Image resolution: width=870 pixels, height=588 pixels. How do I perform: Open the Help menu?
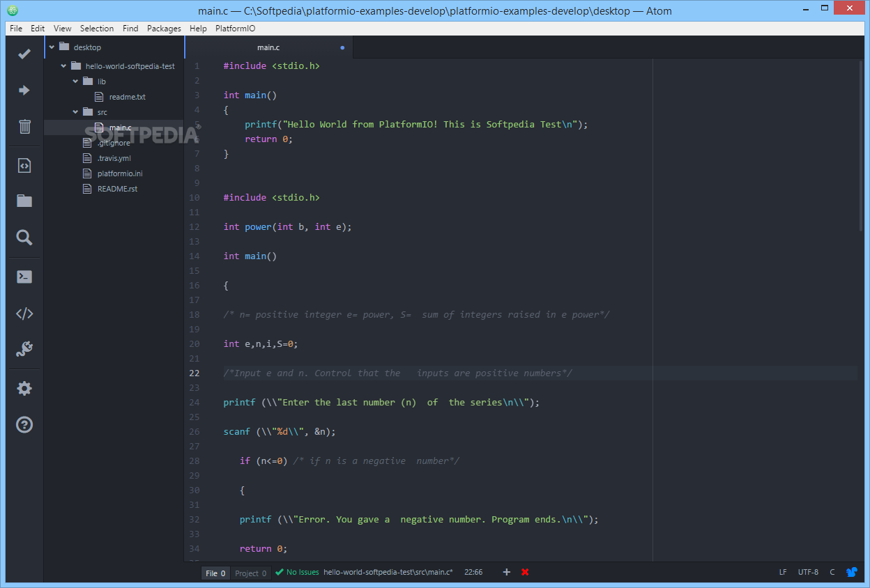click(198, 29)
